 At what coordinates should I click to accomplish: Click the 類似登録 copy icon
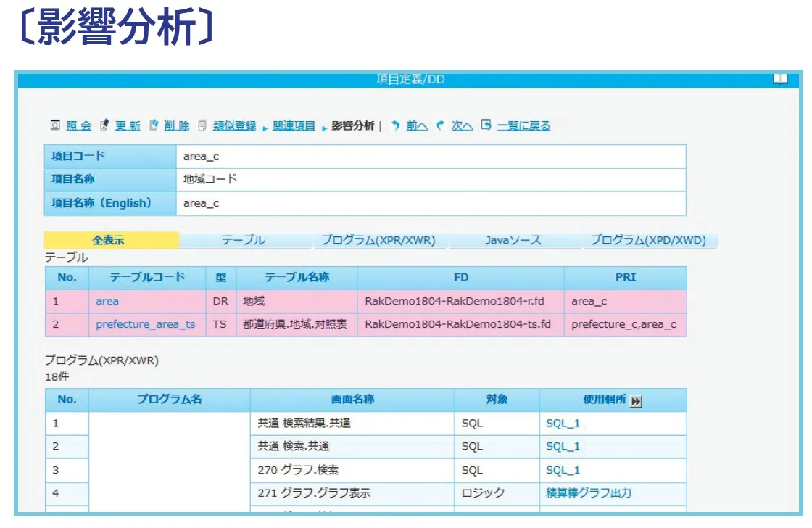[202, 125]
